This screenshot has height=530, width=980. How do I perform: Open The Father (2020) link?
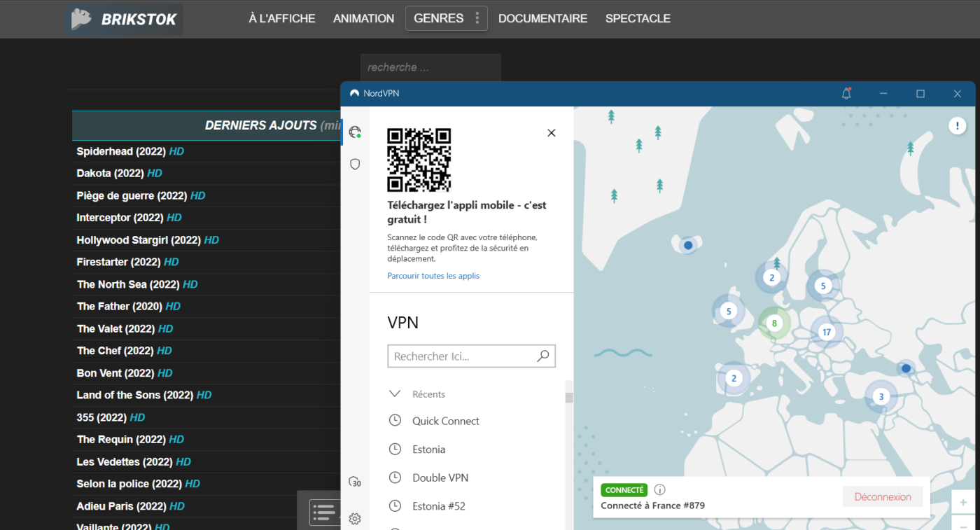pyautogui.click(x=128, y=306)
